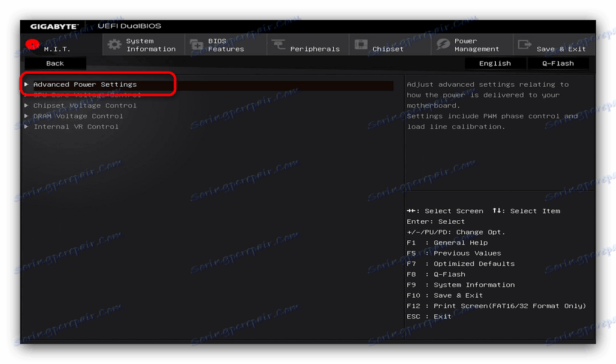Expand arrow beside Internal VR Control

click(26, 126)
